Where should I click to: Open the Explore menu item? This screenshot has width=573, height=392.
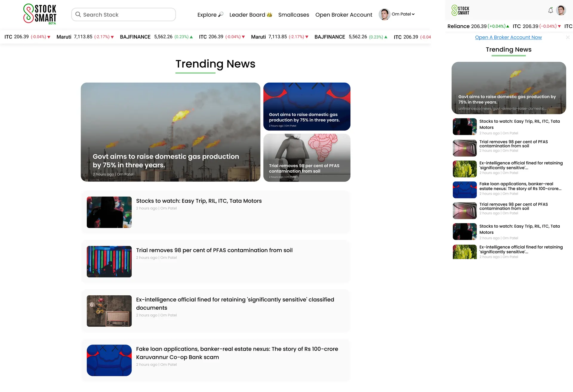click(210, 15)
